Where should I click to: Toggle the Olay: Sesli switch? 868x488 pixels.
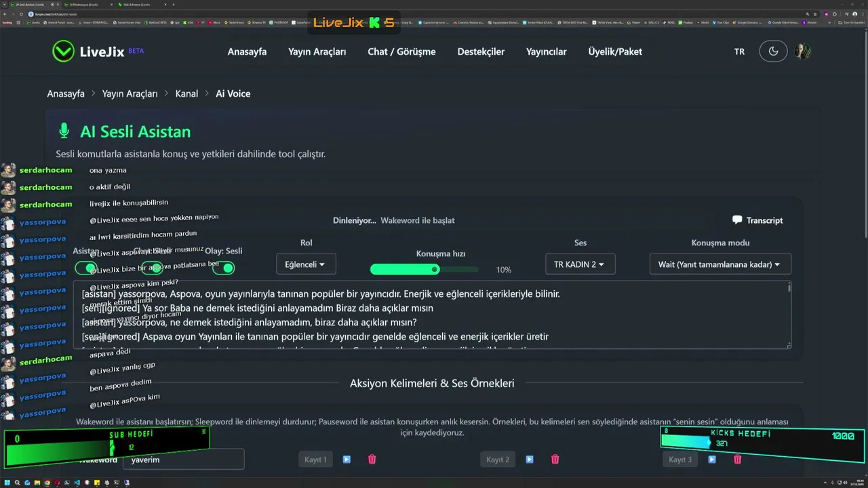(x=223, y=268)
